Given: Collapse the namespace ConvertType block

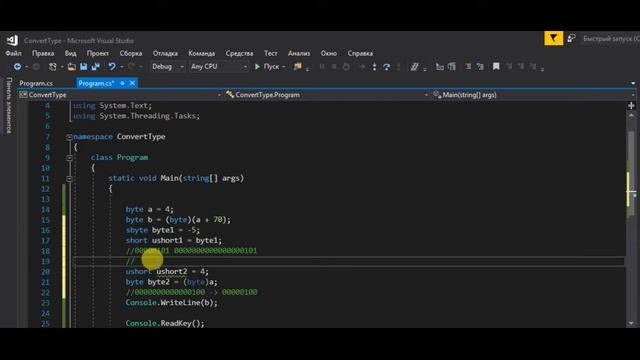Looking at the screenshot, I should [69, 137].
